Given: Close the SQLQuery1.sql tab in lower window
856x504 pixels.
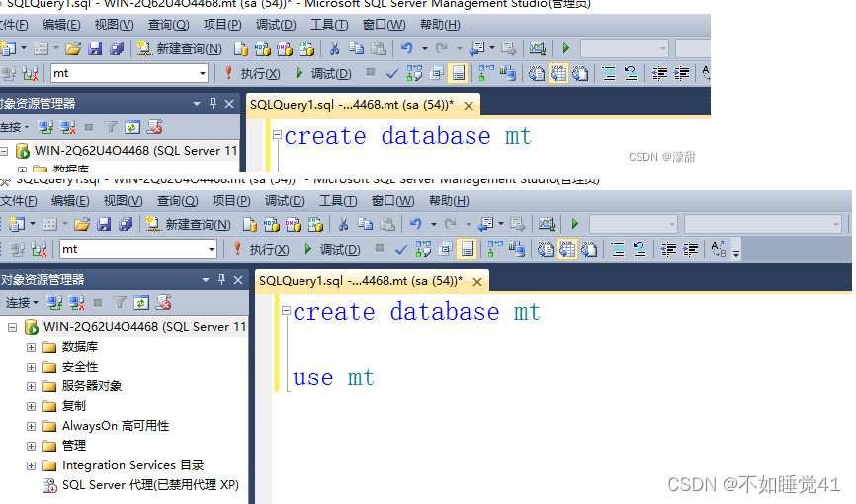Looking at the screenshot, I should 477,282.
